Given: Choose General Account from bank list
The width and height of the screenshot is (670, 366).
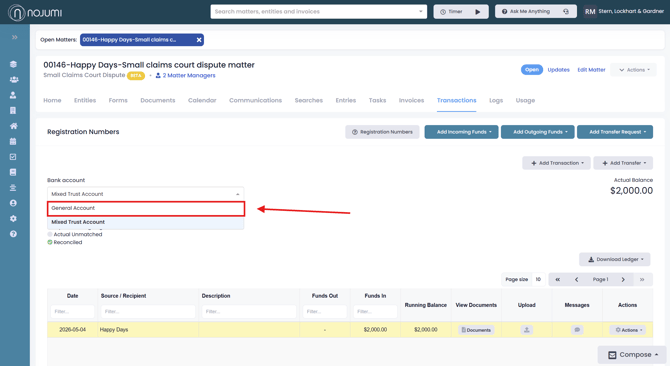Looking at the screenshot, I should point(146,208).
